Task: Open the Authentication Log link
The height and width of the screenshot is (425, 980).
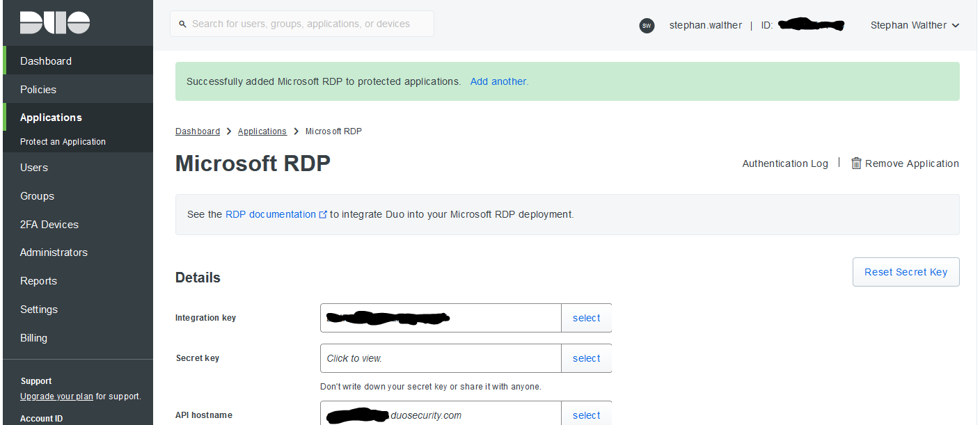Action: [785, 163]
